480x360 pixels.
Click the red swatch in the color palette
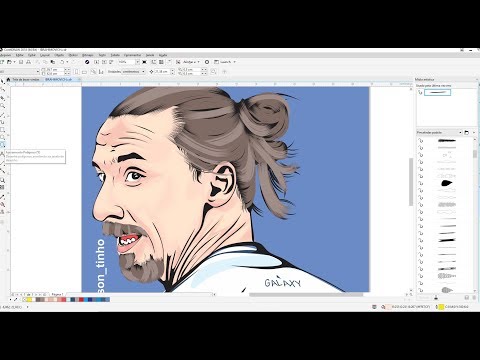[x=82, y=300]
